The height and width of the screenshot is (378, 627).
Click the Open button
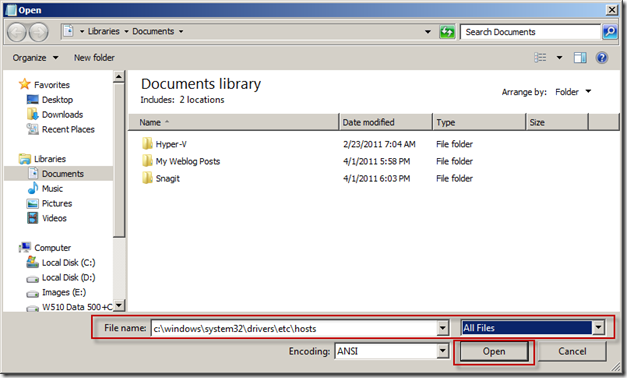pyautogui.click(x=494, y=351)
